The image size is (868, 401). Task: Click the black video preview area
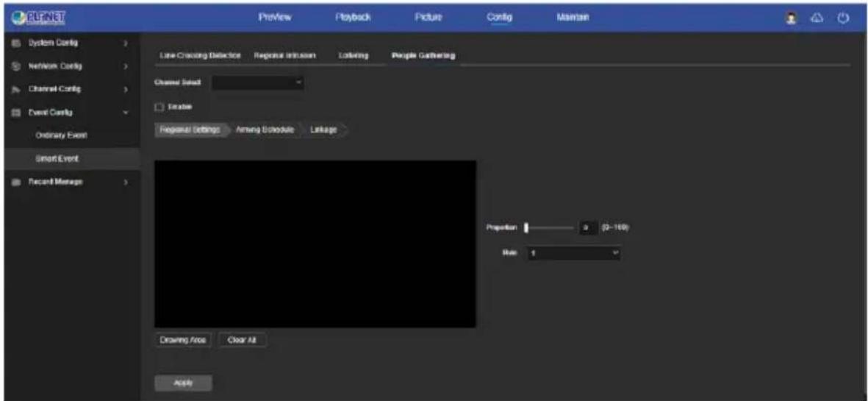pyautogui.click(x=315, y=244)
